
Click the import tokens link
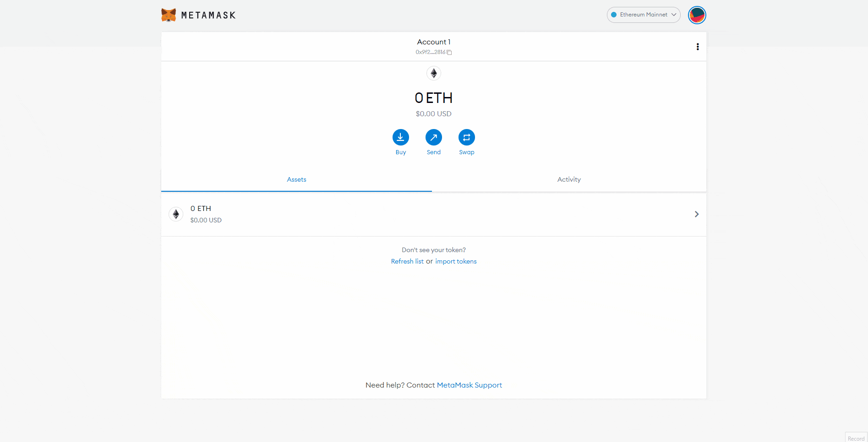point(456,261)
